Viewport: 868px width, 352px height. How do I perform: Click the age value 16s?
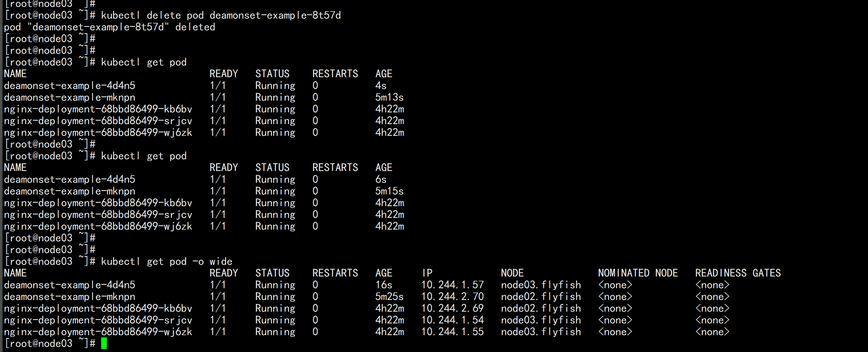[384, 285]
